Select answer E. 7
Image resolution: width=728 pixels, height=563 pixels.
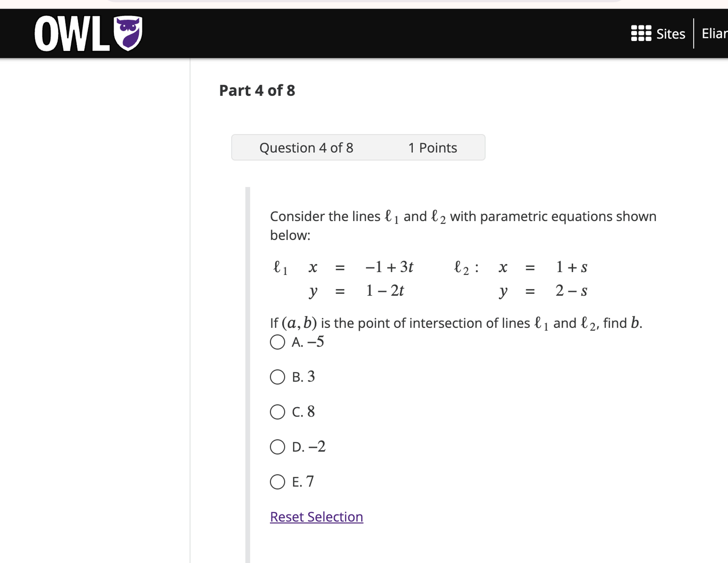tap(277, 481)
